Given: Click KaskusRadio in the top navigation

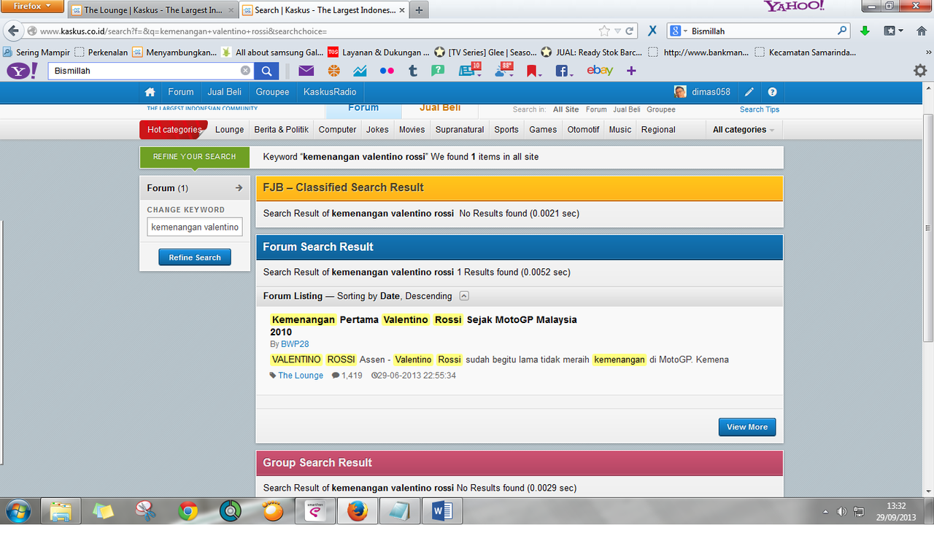Looking at the screenshot, I should point(330,92).
